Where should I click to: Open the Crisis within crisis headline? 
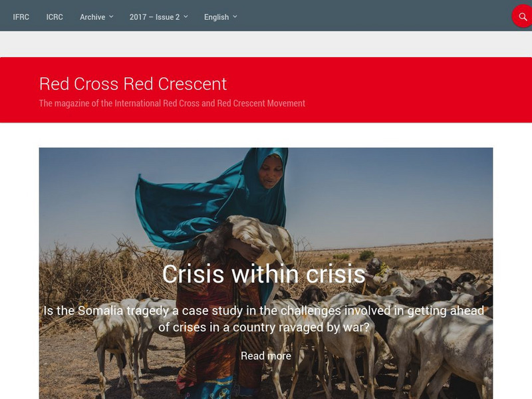263,274
